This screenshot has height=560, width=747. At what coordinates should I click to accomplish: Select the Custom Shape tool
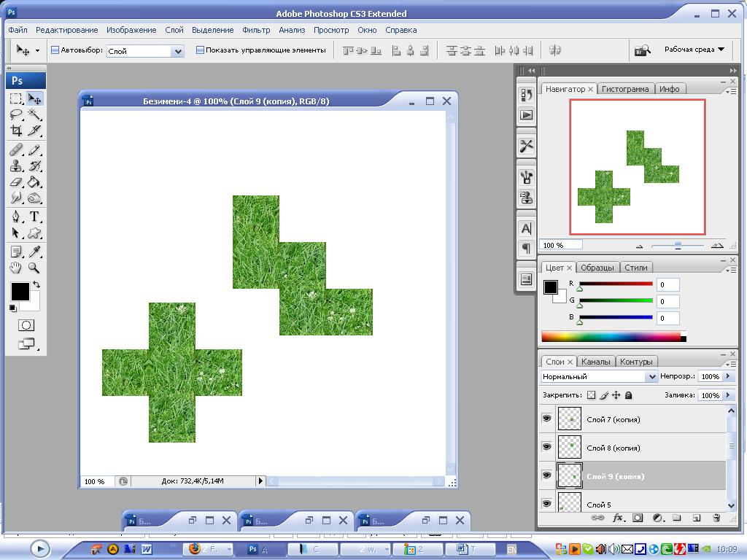(x=34, y=233)
